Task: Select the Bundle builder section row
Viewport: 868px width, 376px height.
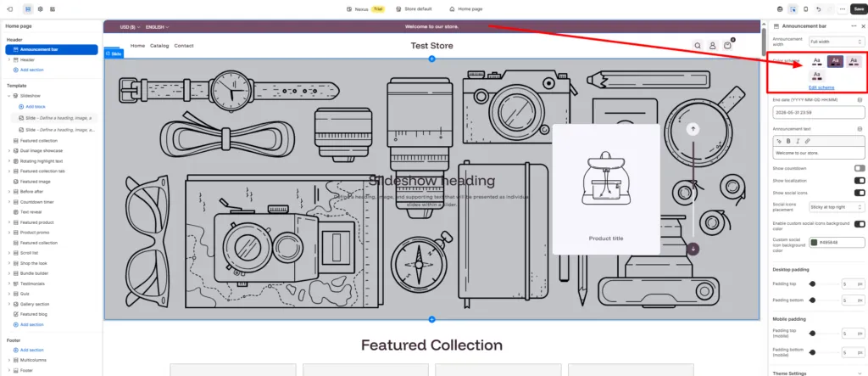Action: (x=53, y=273)
